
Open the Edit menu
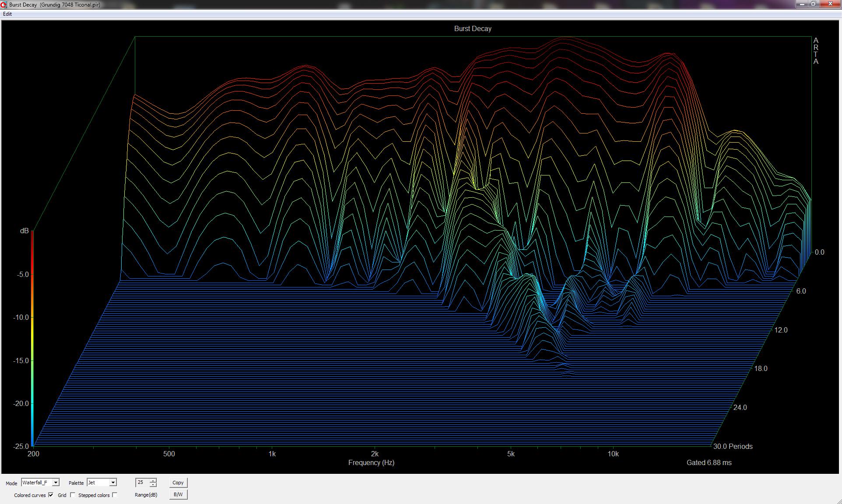7,14
